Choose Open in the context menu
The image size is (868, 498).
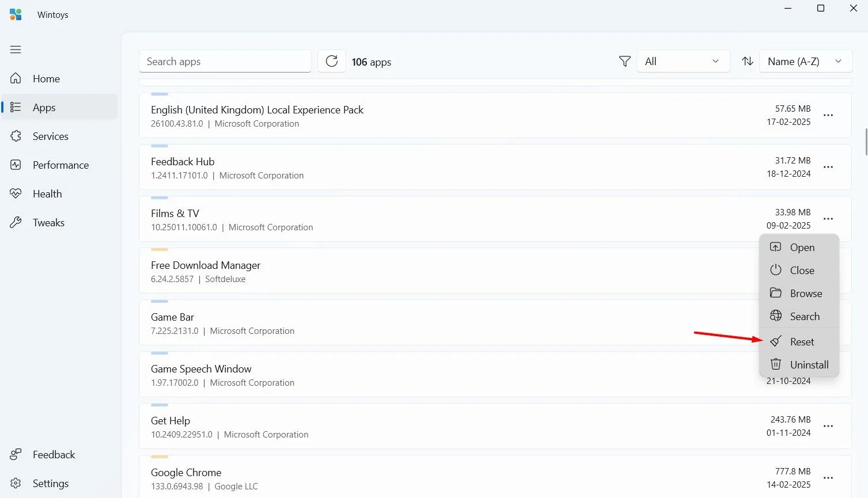(x=799, y=248)
